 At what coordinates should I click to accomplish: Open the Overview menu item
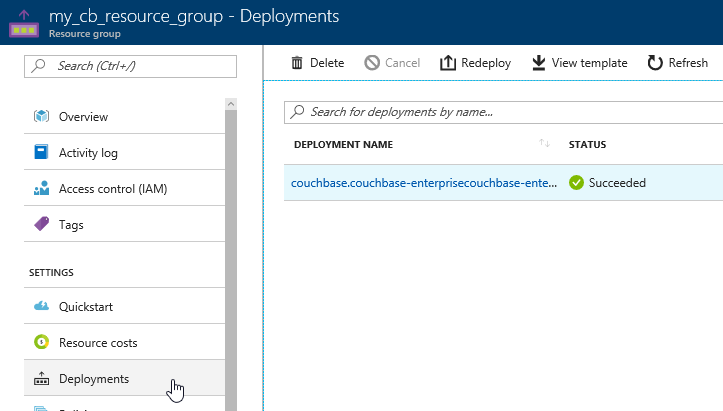(x=124, y=116)
